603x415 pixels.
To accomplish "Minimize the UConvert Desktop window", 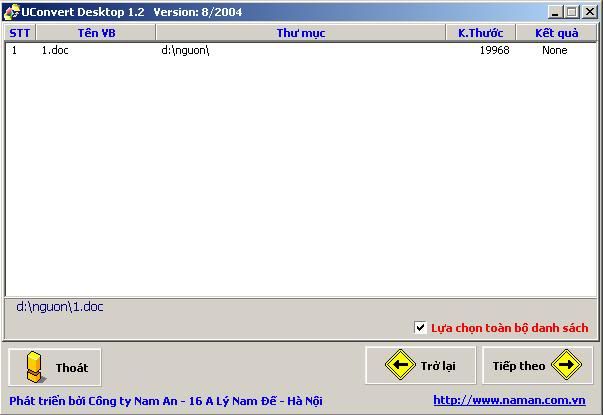I will pyautogui.click(x=555, y=12).
